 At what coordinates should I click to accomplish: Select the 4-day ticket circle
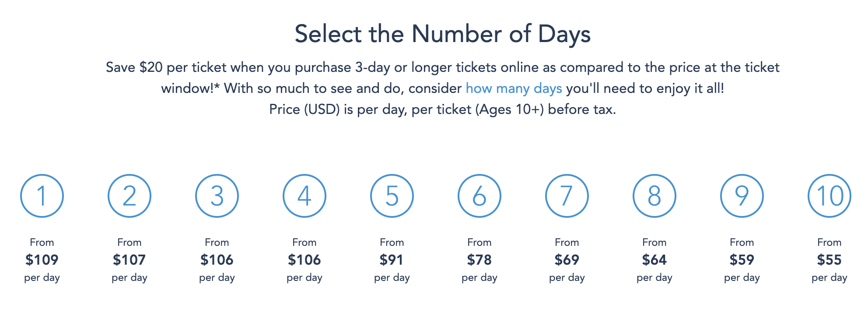tap(304, 196)
